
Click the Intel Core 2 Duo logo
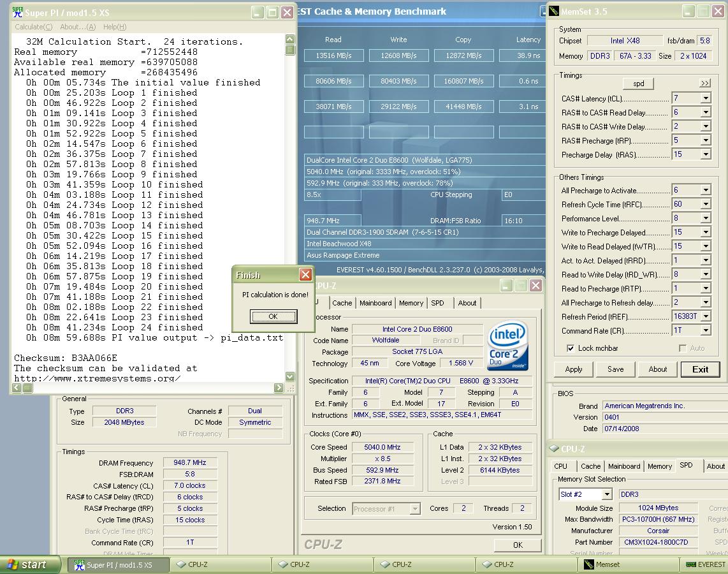[x=507, y=346]
